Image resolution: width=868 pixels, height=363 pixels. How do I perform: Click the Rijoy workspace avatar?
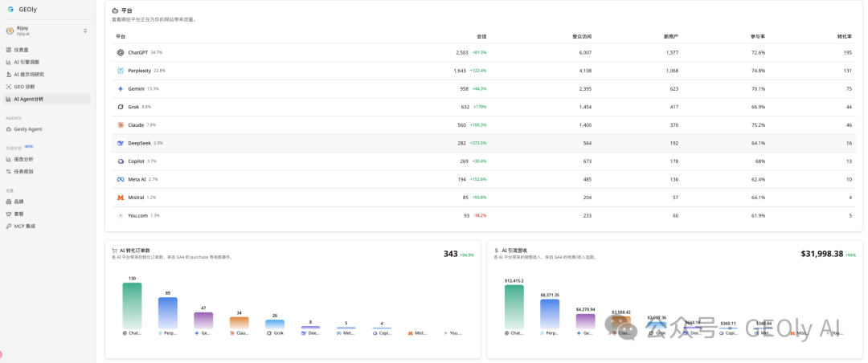click(x=10, y=31)
